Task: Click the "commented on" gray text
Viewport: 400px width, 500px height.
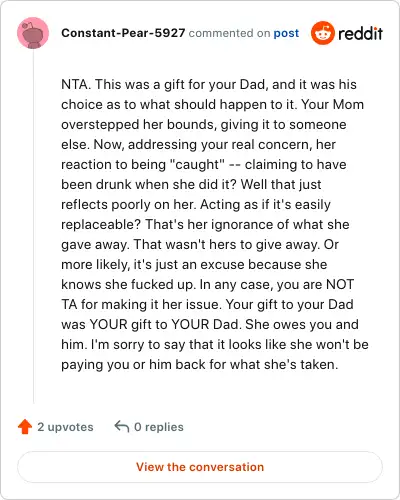Action: [229, 33]
